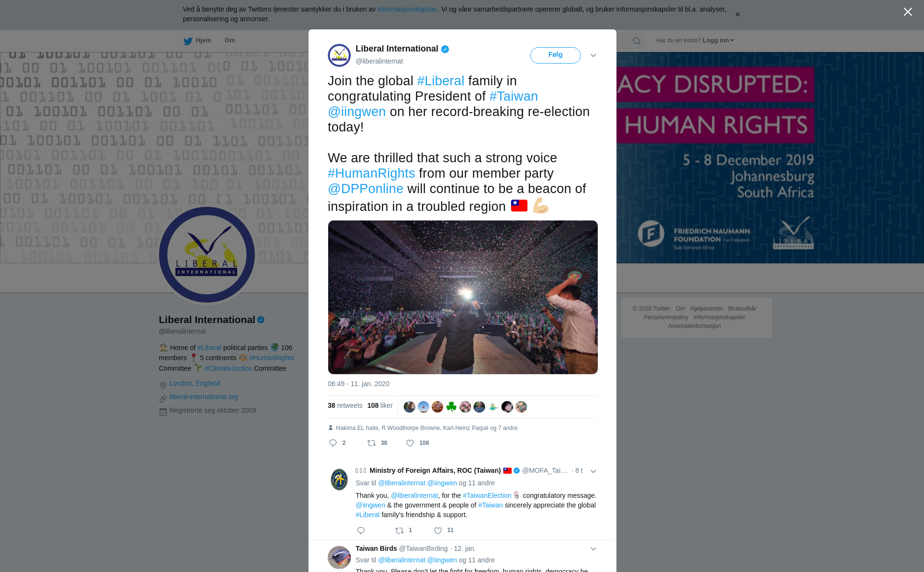Like the main tweet with heart icon
Viewport: 924px width, 572px height.
click(410, 443)
